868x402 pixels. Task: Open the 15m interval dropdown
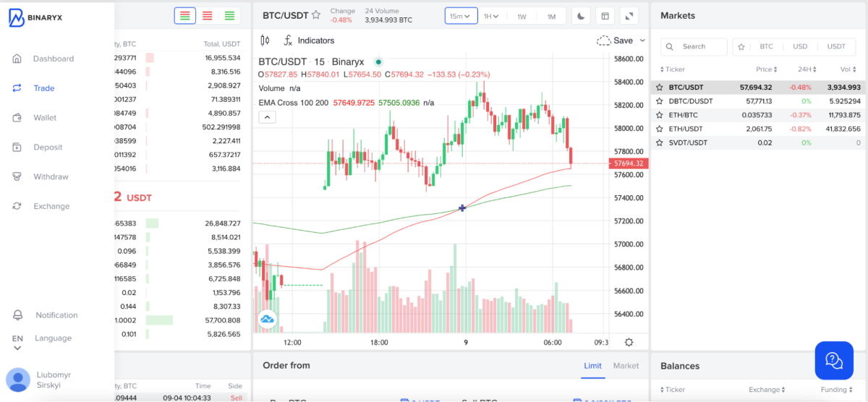461,16
